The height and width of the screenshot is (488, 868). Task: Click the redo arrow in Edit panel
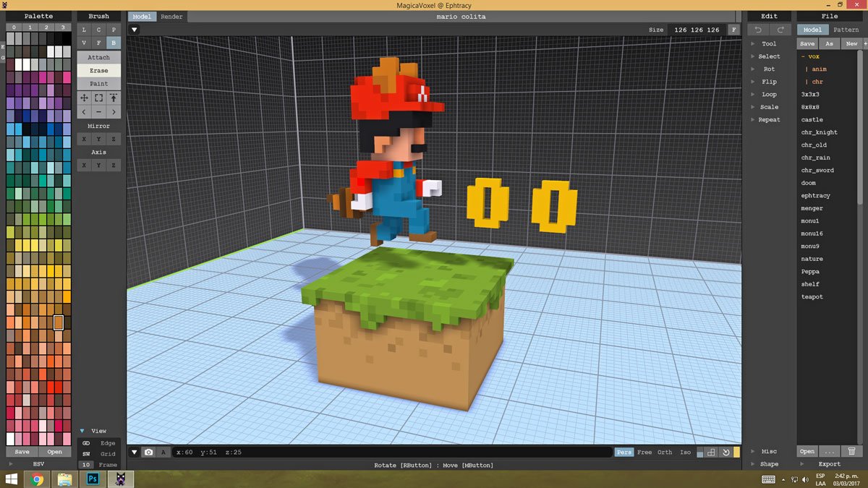coord(780,30)
